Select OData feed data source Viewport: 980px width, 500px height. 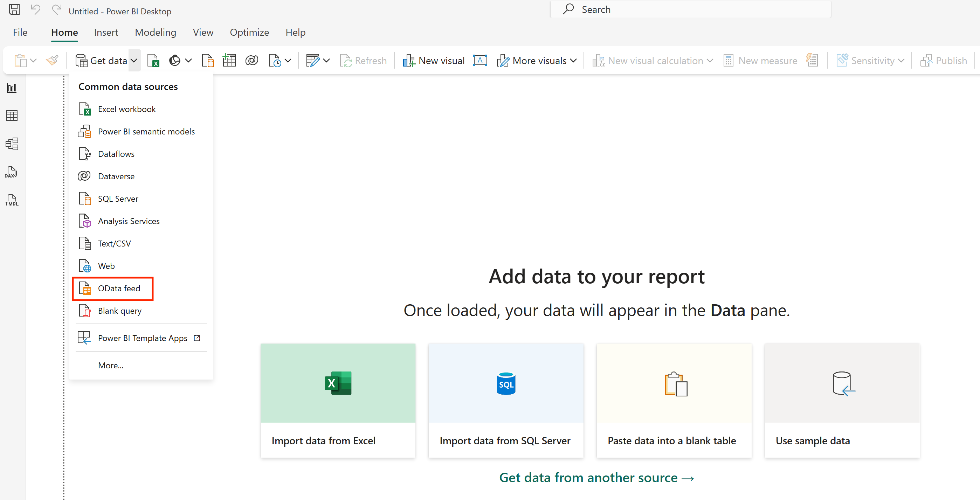(141, 289)
